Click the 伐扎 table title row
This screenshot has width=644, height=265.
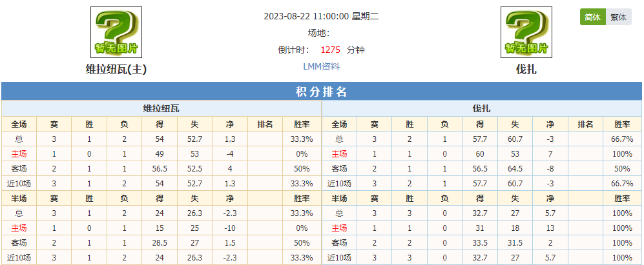(482, 109)
